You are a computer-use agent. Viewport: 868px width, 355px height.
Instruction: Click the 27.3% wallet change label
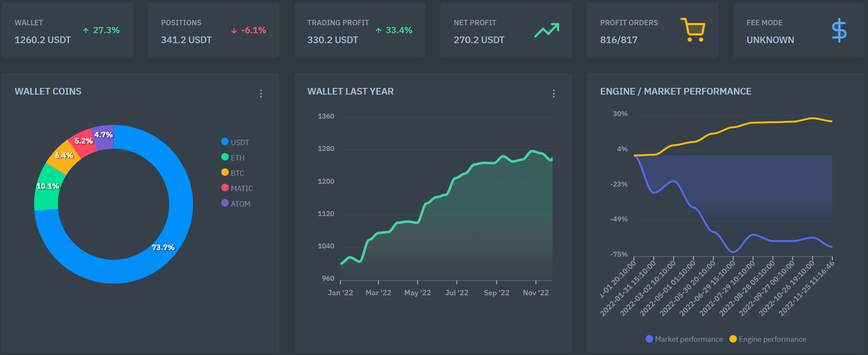(106, 30)
